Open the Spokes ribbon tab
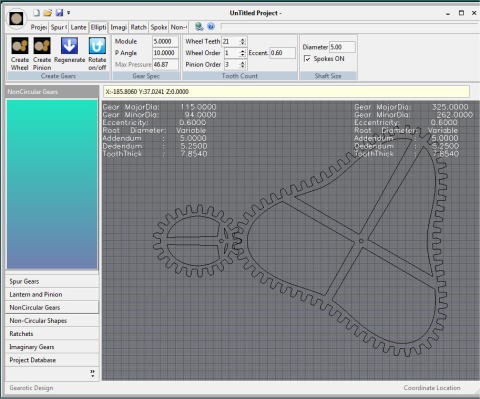Image resolution: width=480 pixels, height=399 pixels. [158, 27]
